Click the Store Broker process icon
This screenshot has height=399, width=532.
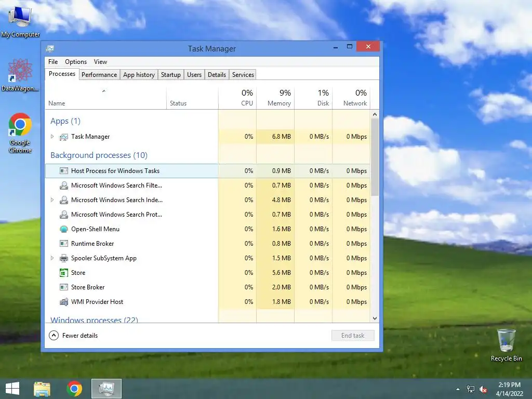64,287
